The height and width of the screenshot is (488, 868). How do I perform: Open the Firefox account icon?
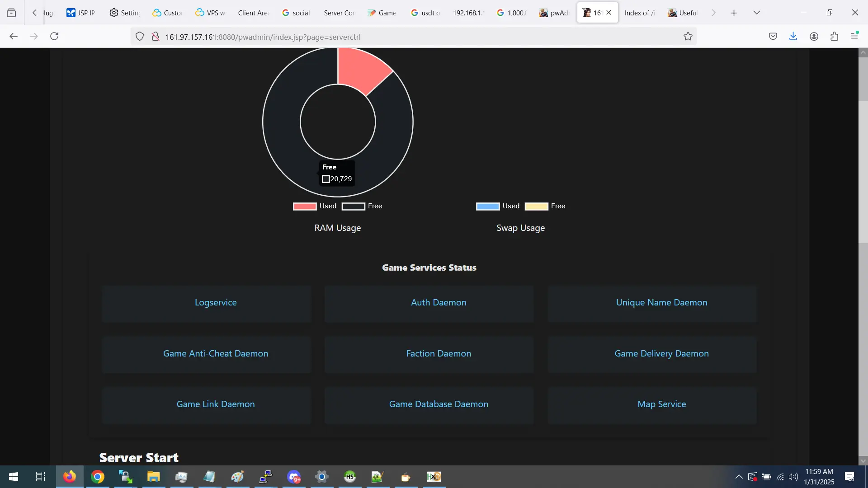click(x=814, y=37)
